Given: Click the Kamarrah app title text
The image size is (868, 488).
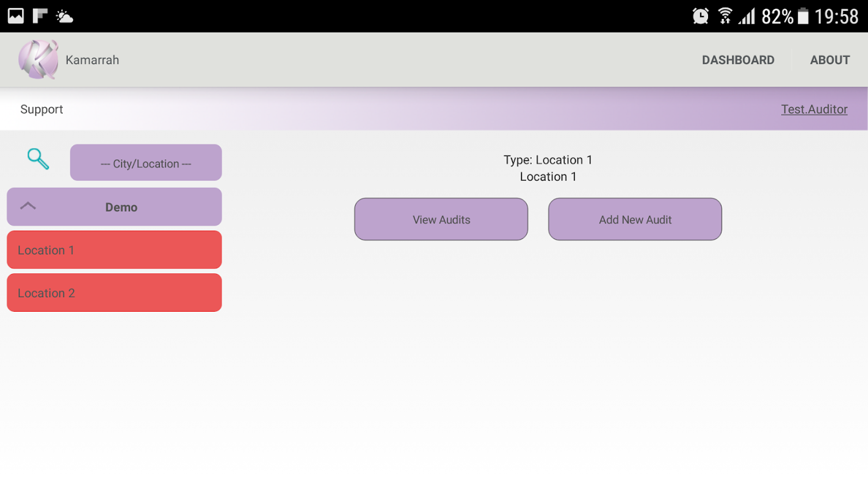Looking at the screenshot, I should tap(92, 60).
